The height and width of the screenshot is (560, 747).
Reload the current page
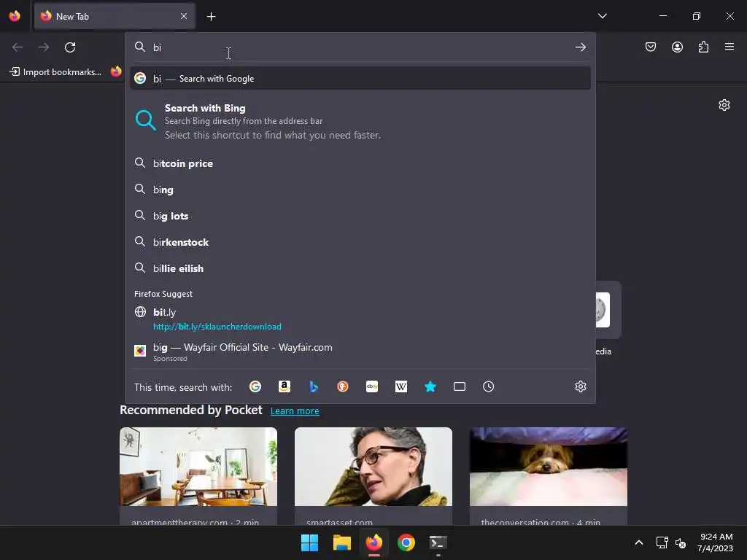[x=70, y=47]
